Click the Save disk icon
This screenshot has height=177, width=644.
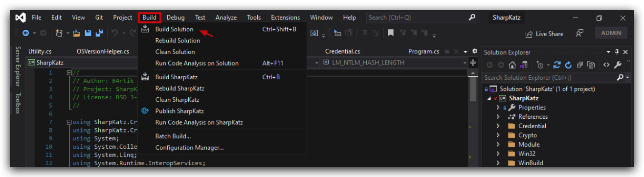click(89, 33)
